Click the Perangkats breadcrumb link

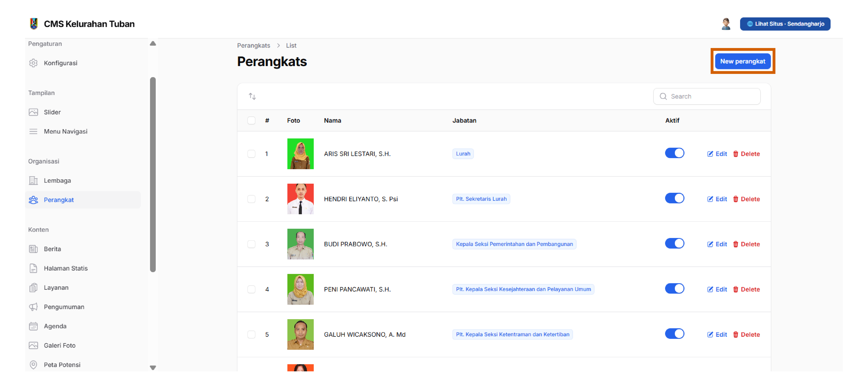(x=254, y=46)
